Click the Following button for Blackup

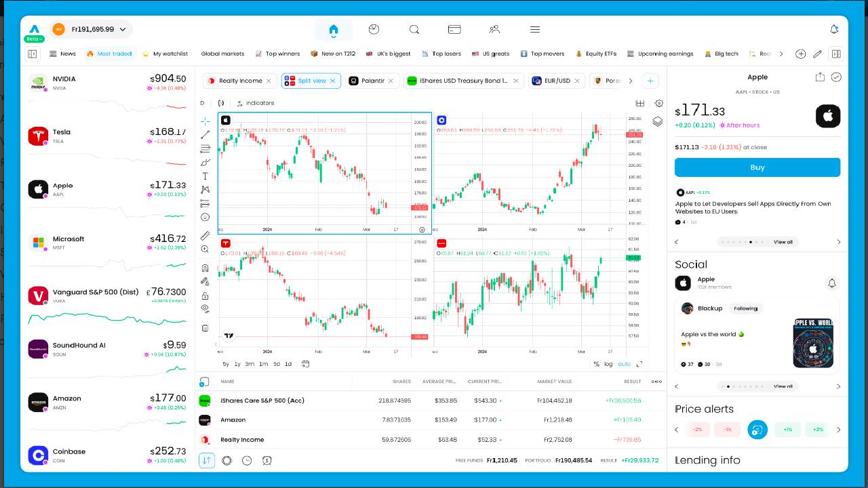[x=745, y=308]
